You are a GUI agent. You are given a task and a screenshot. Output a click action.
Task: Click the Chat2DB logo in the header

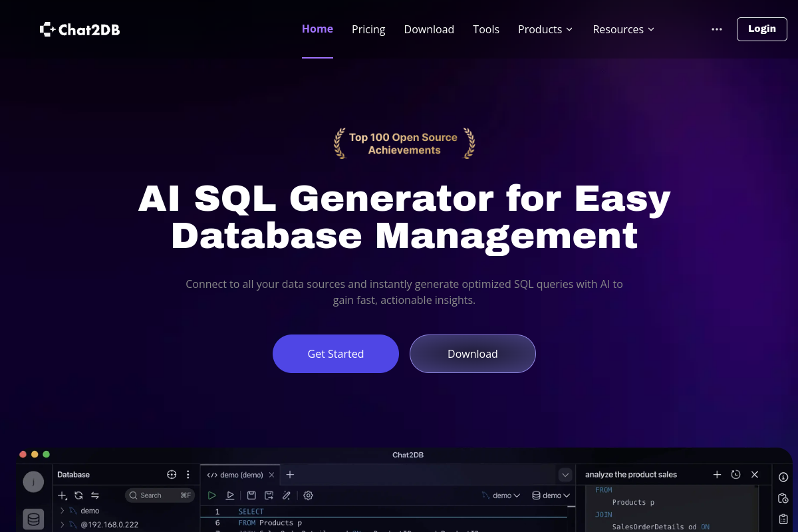[x=80, y=29]
